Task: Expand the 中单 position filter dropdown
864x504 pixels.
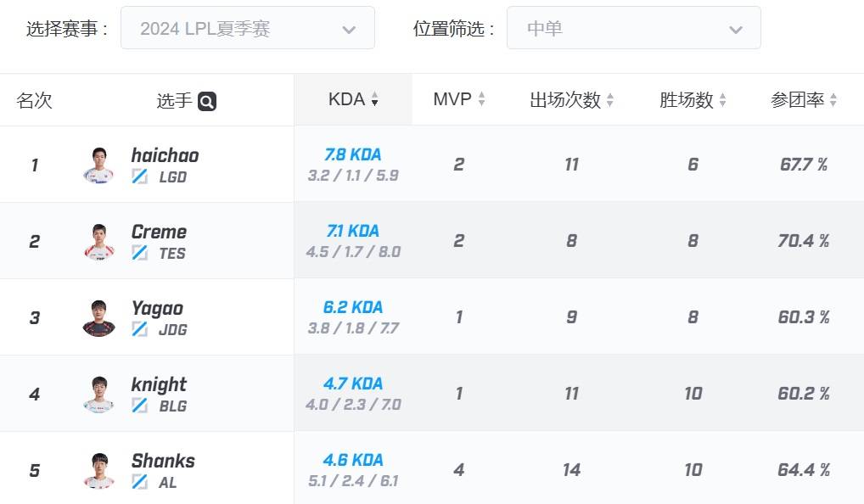Action: (634, 28)
